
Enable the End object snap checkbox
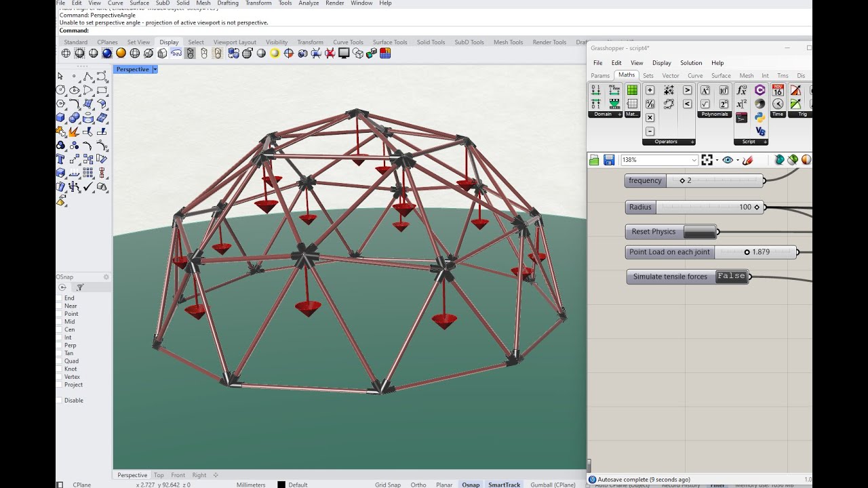[x=60, y=298]
